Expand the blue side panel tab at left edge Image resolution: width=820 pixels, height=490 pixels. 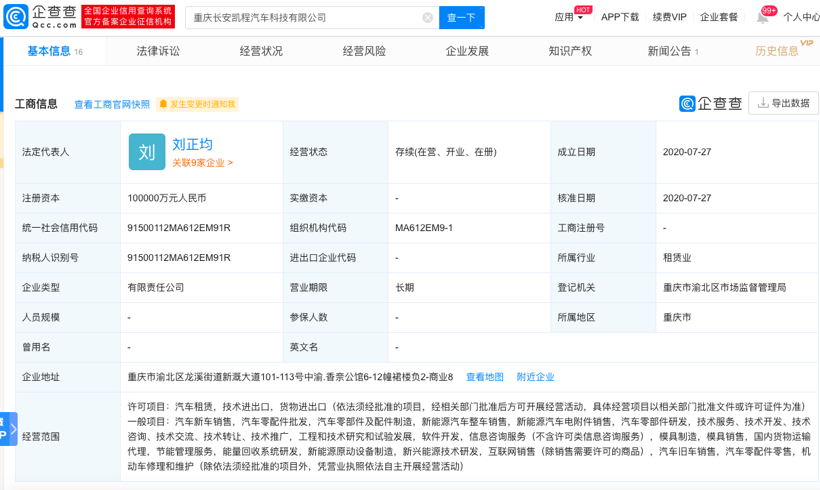tap(8, 429)
